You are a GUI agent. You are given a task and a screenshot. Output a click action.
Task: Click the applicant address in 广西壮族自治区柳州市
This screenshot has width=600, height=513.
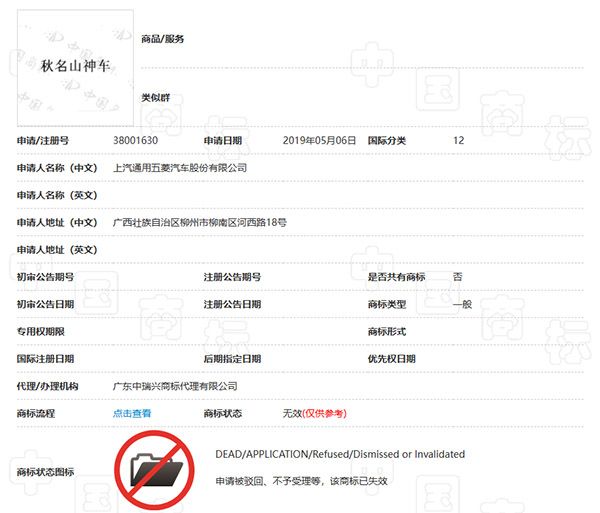point(200,222)
